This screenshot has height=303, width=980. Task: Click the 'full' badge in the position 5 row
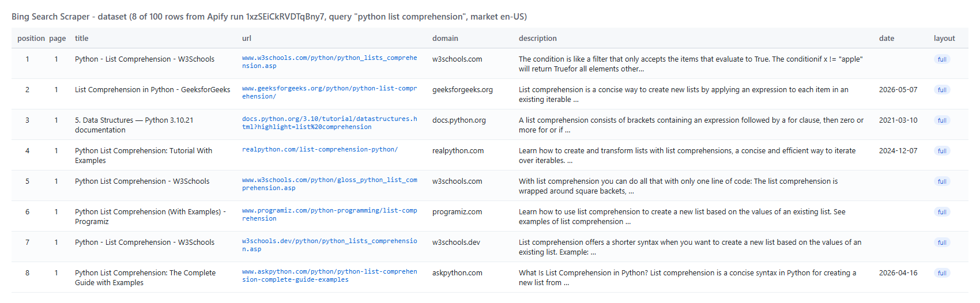point(942,181)
